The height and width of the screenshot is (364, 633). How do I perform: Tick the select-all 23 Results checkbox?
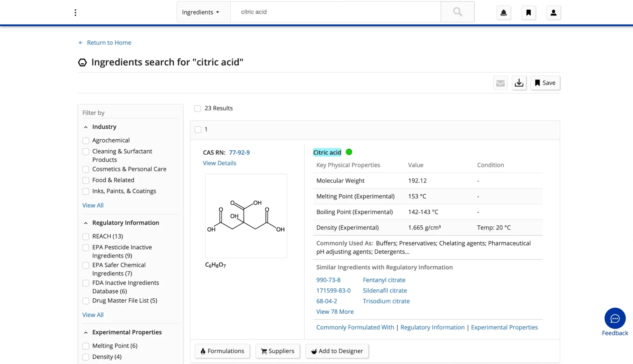(x=197, y=108)
